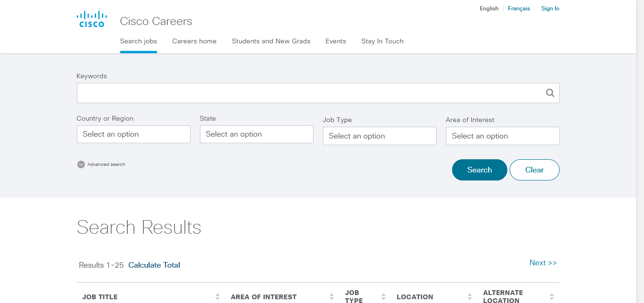Image resolution: width=644 pixels, height=303 pixels.
Task: Switch language to Français
Action: 519,8
